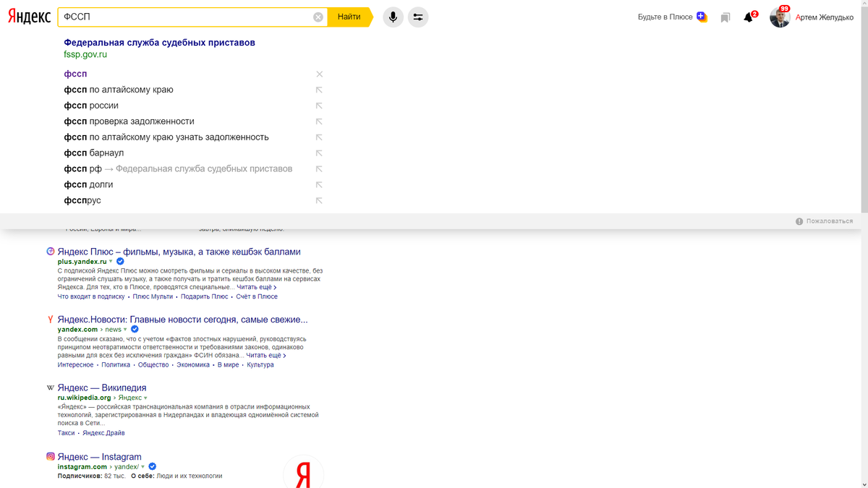Open the Яндекс — Википедия result
The height and width of the screenshot is (488, 868).
click(102, 388)
